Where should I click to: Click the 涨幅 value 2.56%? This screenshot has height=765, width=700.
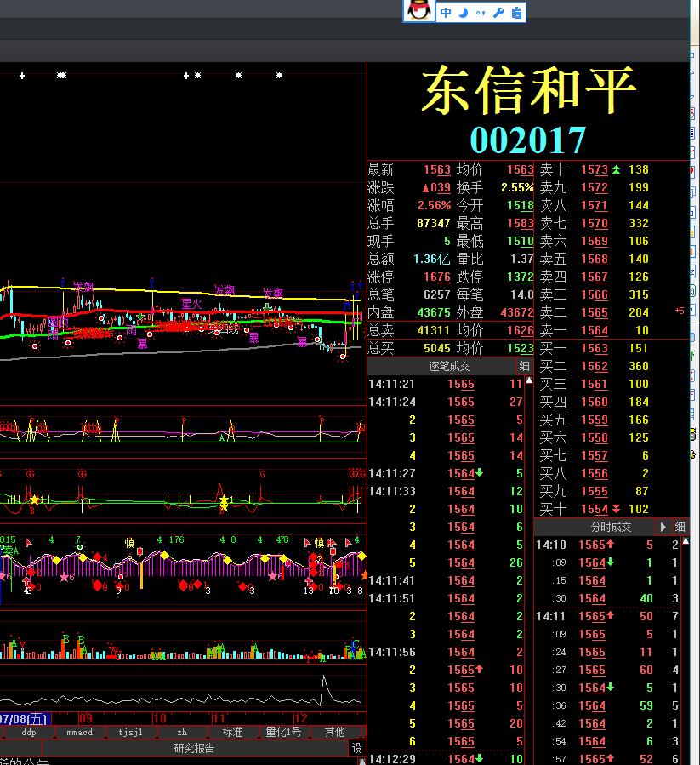(434, 205)
